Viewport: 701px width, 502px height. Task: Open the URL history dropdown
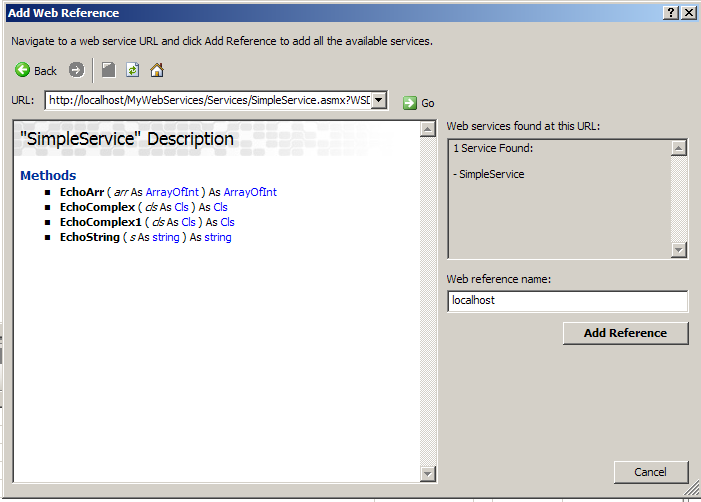(379, 100)
